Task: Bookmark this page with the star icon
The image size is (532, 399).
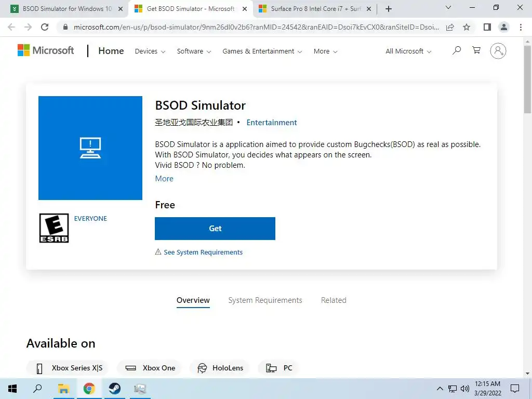Action: 467,27
